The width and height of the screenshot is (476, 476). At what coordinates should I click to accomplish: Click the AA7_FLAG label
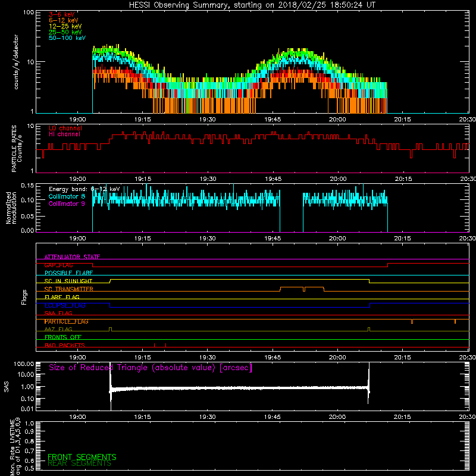tap(58, 329)
